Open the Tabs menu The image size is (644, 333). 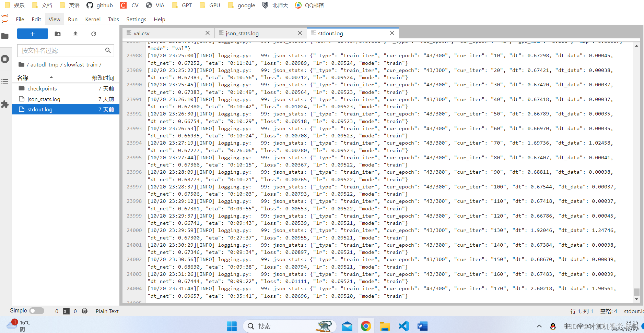coord(114,19)
